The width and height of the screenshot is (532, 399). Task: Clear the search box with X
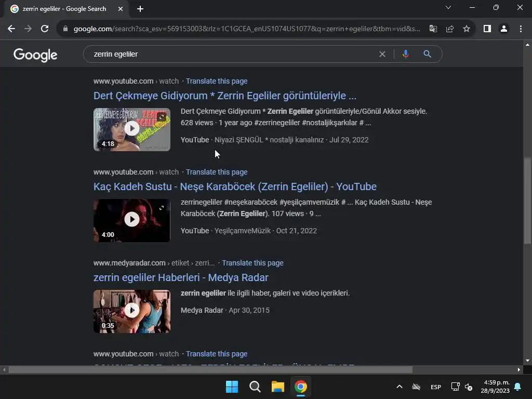382,54
